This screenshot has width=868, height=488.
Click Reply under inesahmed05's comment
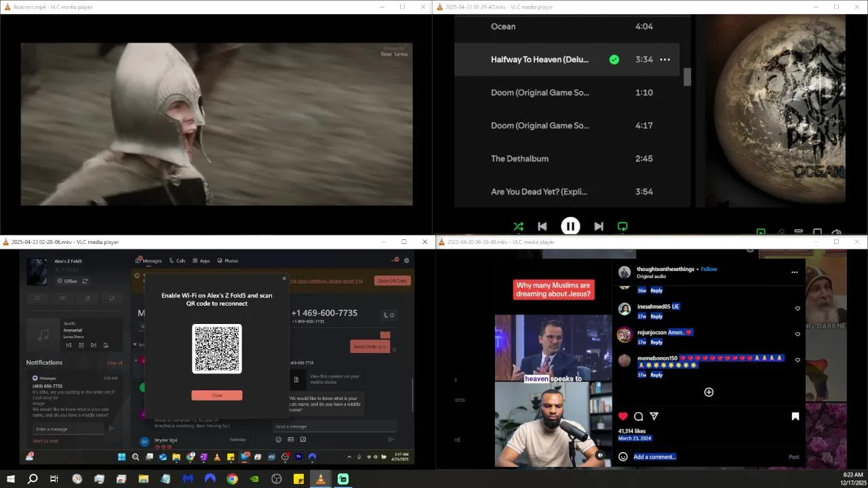(656, 317)
